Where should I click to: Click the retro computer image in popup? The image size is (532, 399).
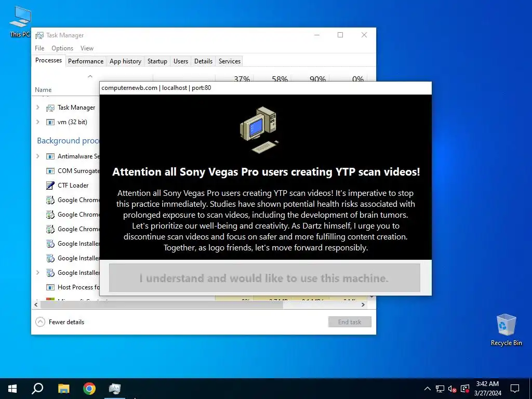coord(260,130)
